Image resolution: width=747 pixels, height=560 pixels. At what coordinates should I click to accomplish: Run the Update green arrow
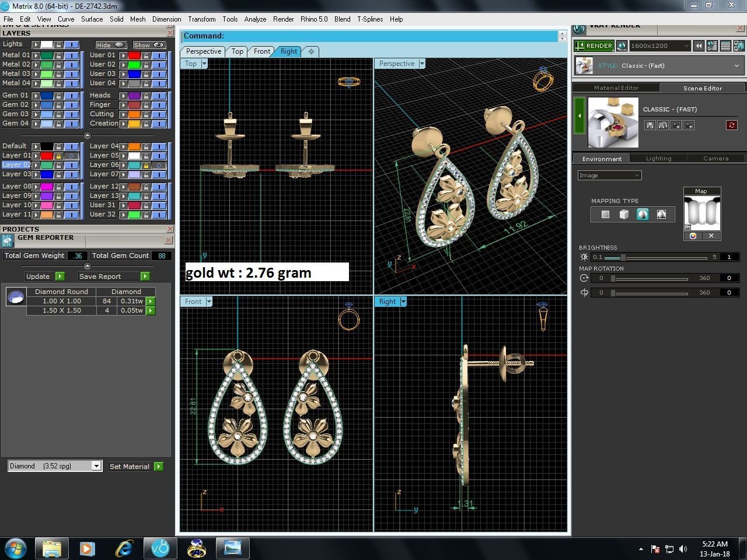pos(60,276)
